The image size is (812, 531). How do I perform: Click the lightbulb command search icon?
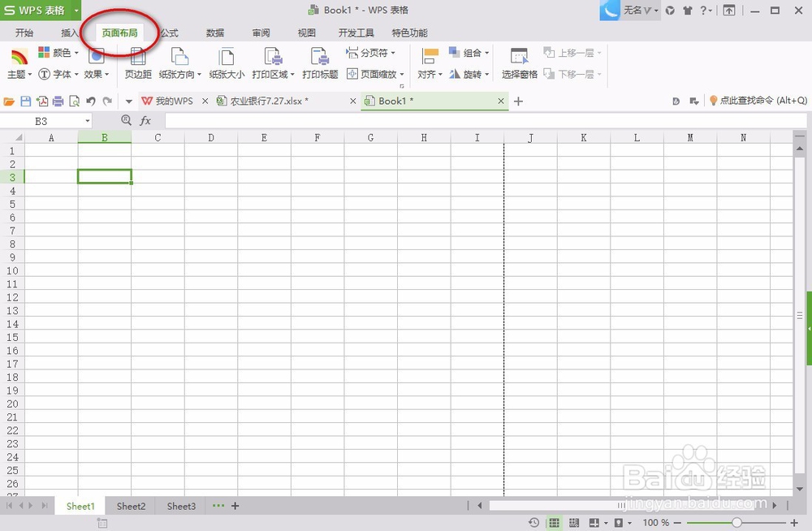click(713, 101)
